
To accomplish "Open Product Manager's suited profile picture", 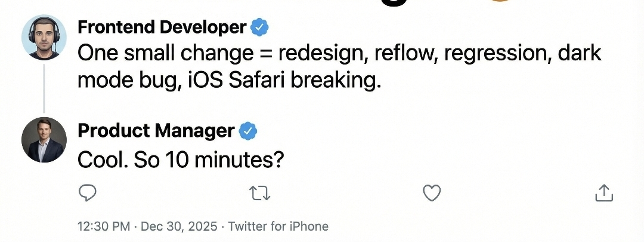I will (x=44, y=140).
